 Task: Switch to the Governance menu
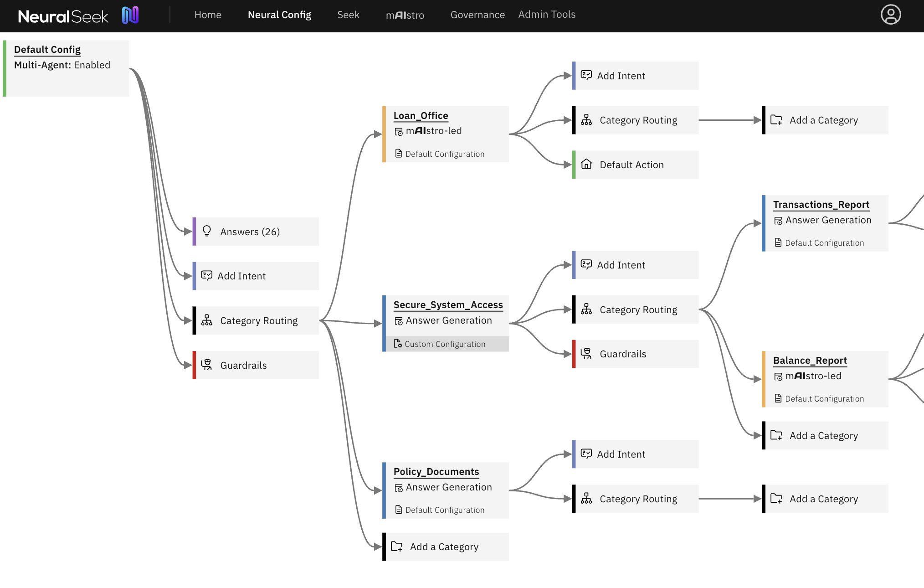coord(477,15)
